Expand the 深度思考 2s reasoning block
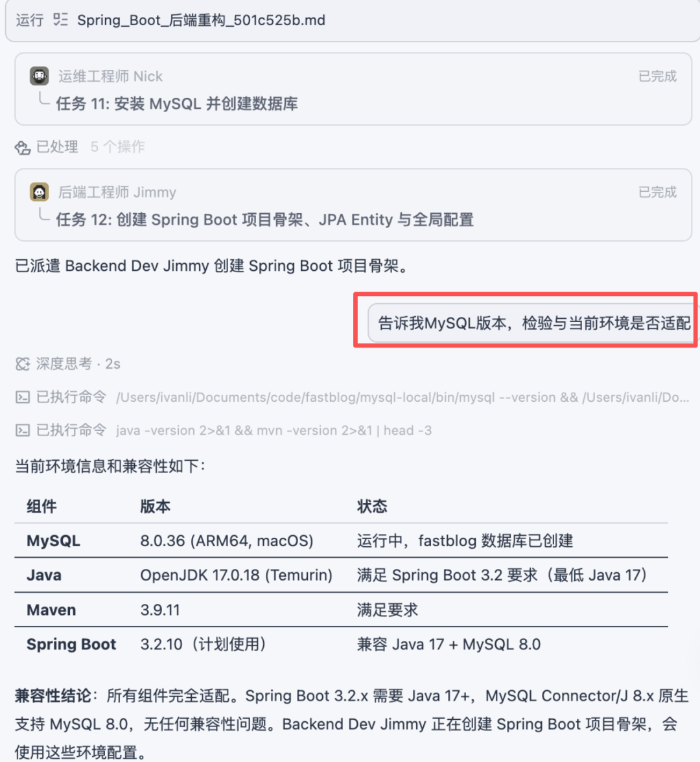The height and width of the screenshot is (762, 700). tap(68, 364)
